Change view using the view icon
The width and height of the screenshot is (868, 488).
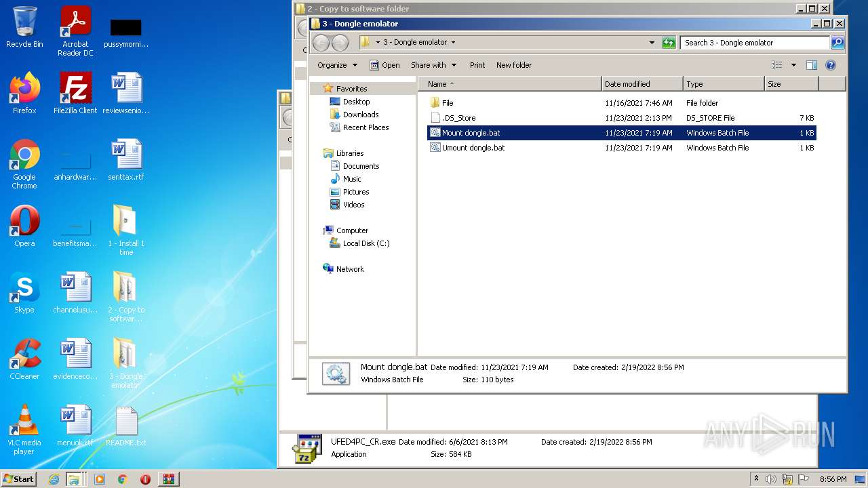777,65
